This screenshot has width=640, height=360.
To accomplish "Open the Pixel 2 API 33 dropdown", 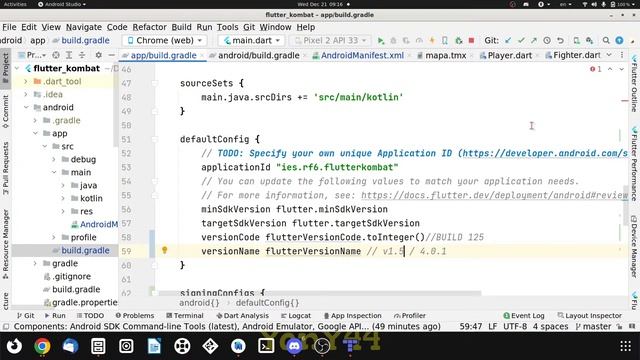I will [x=331, y=40].
